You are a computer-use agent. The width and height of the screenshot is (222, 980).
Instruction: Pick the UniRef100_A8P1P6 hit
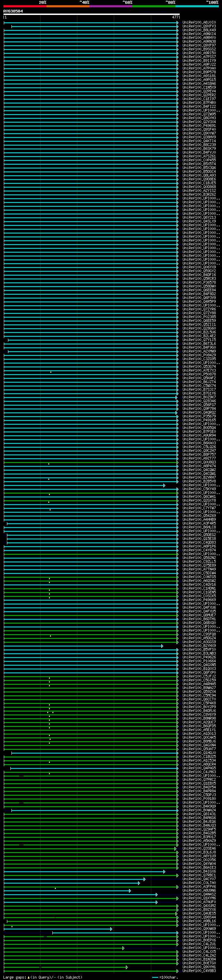click(x=199, y=546)
